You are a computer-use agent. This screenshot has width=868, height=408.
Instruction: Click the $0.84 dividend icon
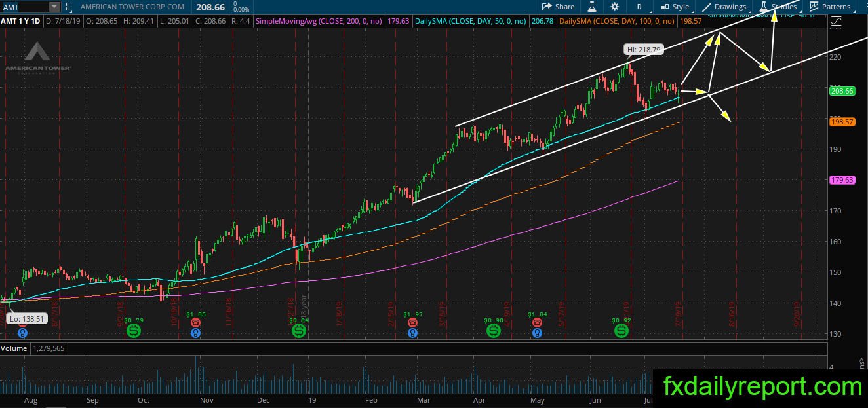(x=299, y=332)
